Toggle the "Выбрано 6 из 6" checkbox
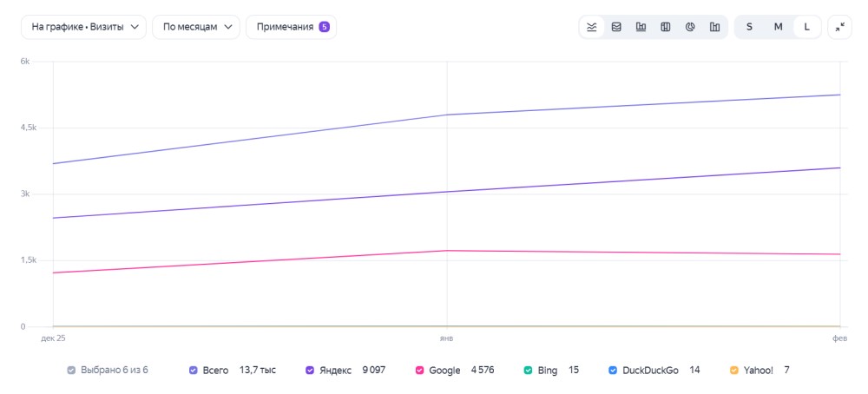This screenshot has width=868, height=394. [x=71, y=371]
